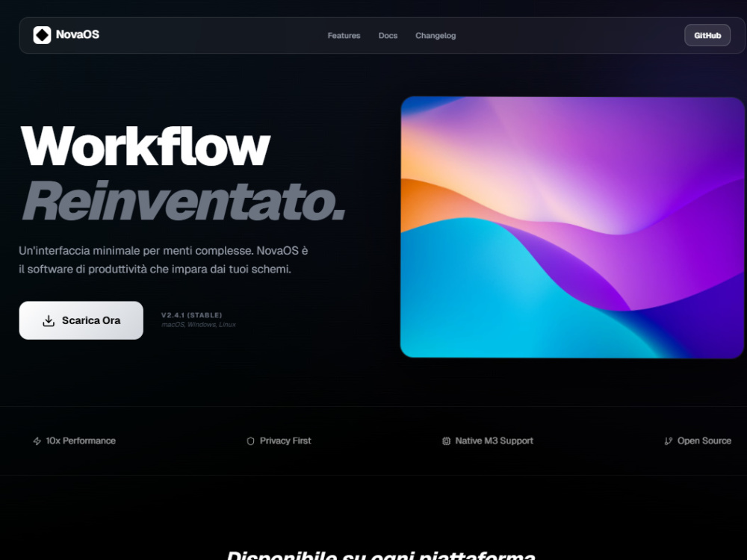Click the macOS, Windows, Linux platform text
The width and height of the screenshot is (747, 560).
coord(199,325)
